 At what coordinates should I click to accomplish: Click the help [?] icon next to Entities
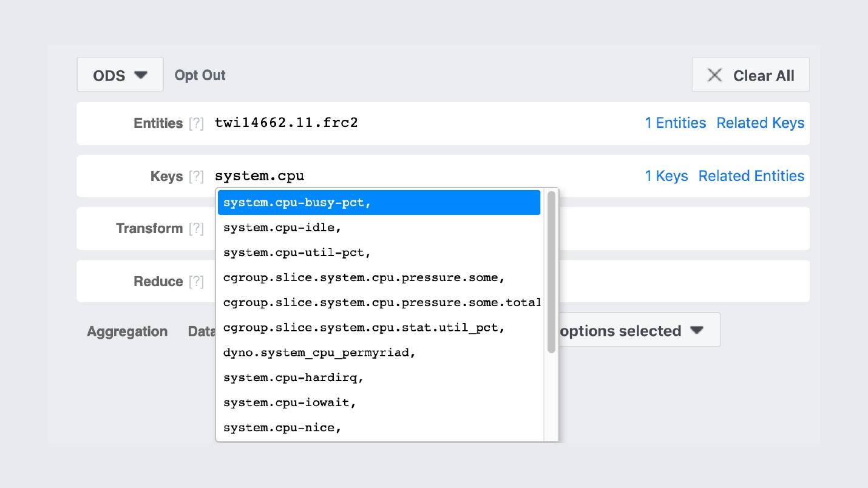coord(196,123)
